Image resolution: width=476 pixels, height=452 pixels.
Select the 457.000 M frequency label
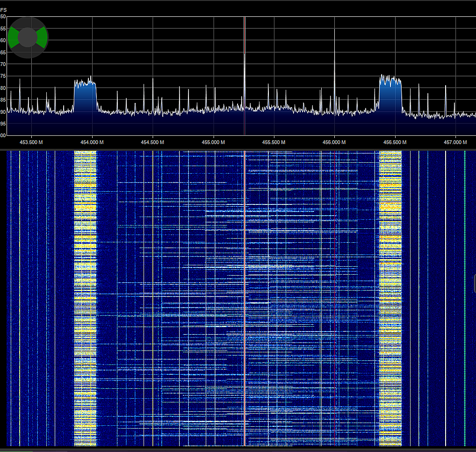[455, 142]
